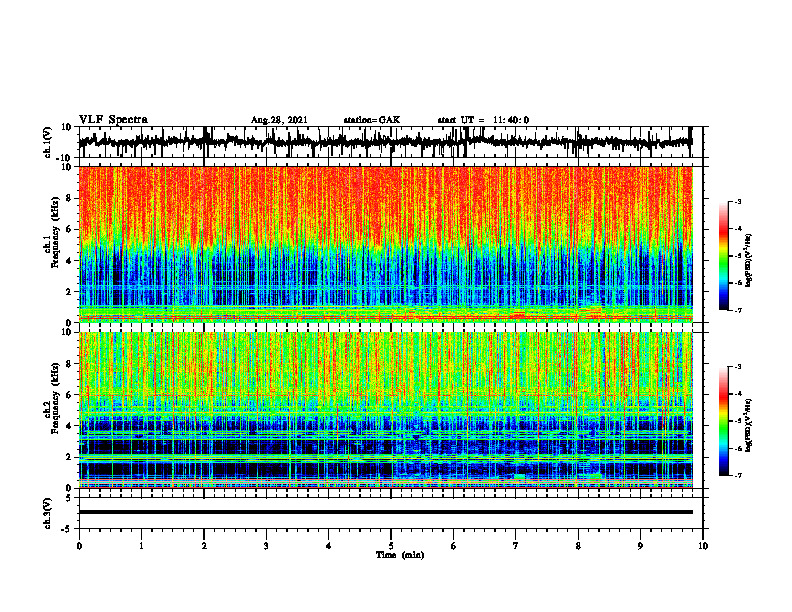
Task: Click the '-7' value on ch.2 colorbar
Action: pyautogui.click(x=739, y=476)
